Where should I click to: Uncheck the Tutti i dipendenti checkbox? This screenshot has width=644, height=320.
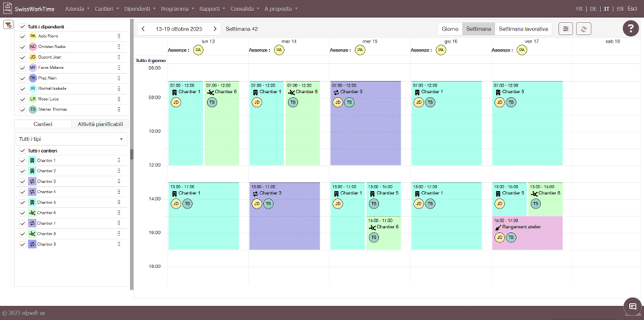click(x=22, y=27)
